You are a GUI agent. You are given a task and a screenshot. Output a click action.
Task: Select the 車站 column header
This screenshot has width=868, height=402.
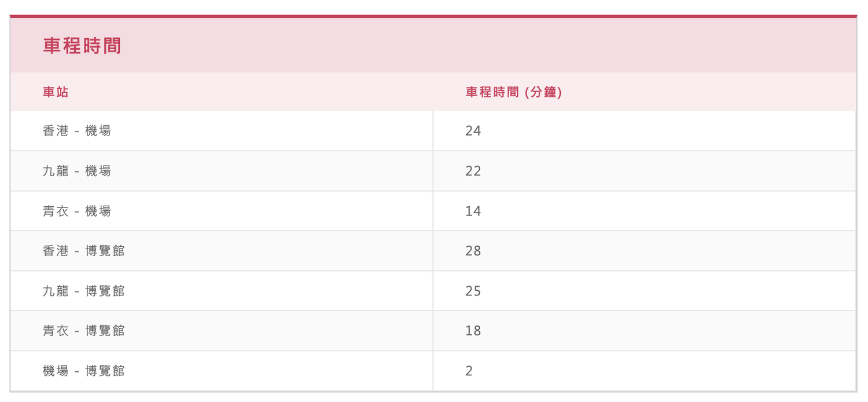(x=56, y=92)
